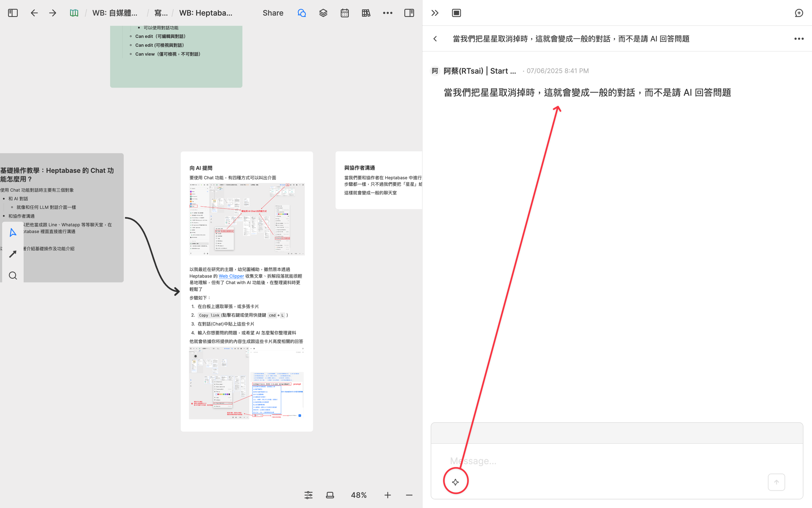Open the journal calendar icon
Viewport: 812px width, 508px height.
345,13
